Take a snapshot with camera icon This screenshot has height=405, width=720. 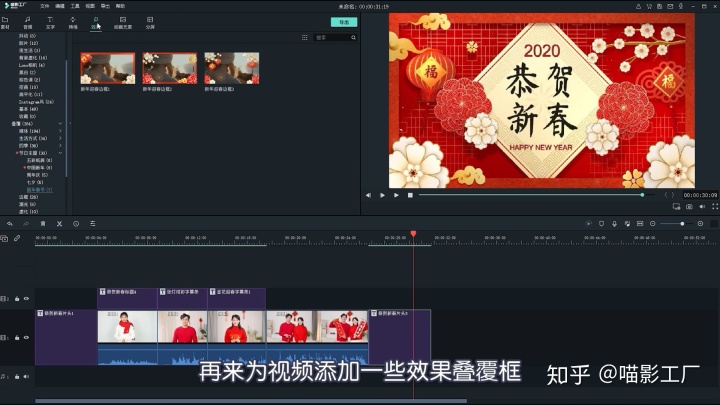[689, 207]
